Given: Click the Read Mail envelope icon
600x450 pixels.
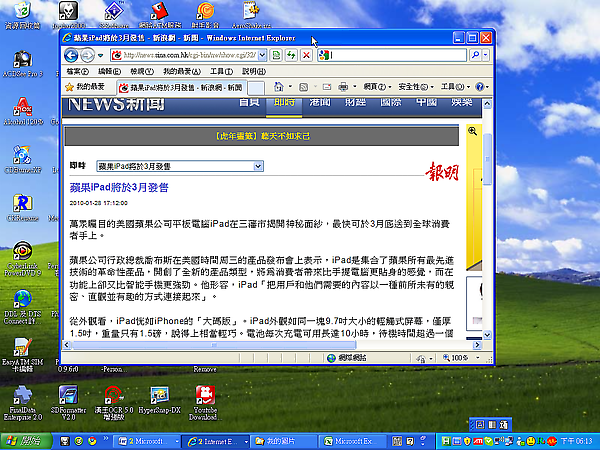Looking at the screenshot, I should 327,87.
